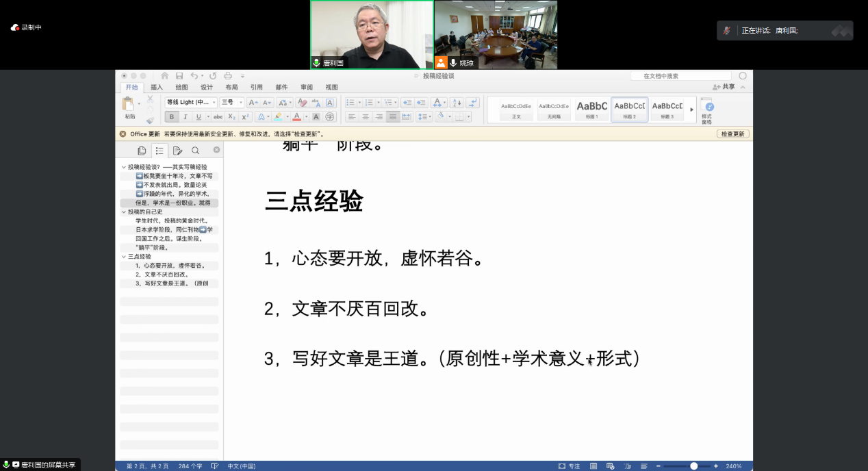This screenshot has height=471, width=868.
Task: Close the navigation sidebar
Action: click(216, 150)
